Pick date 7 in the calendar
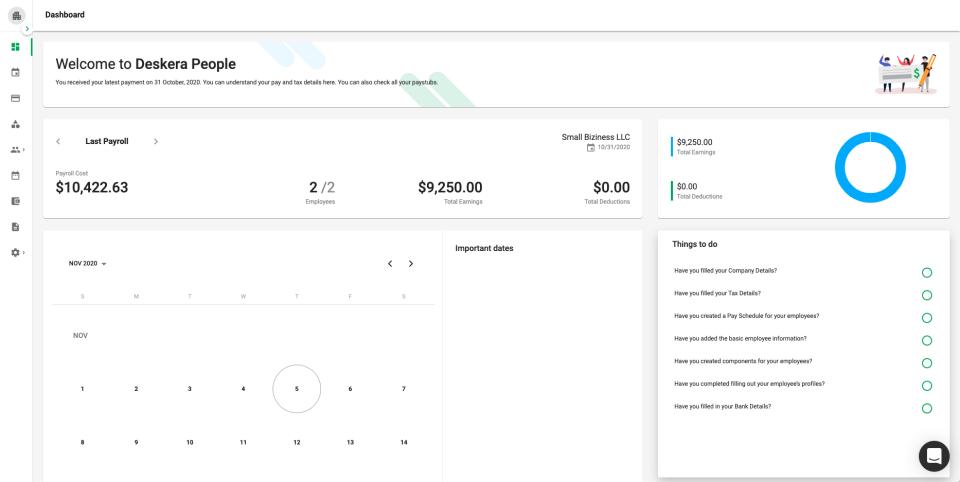 click(403, 389)
